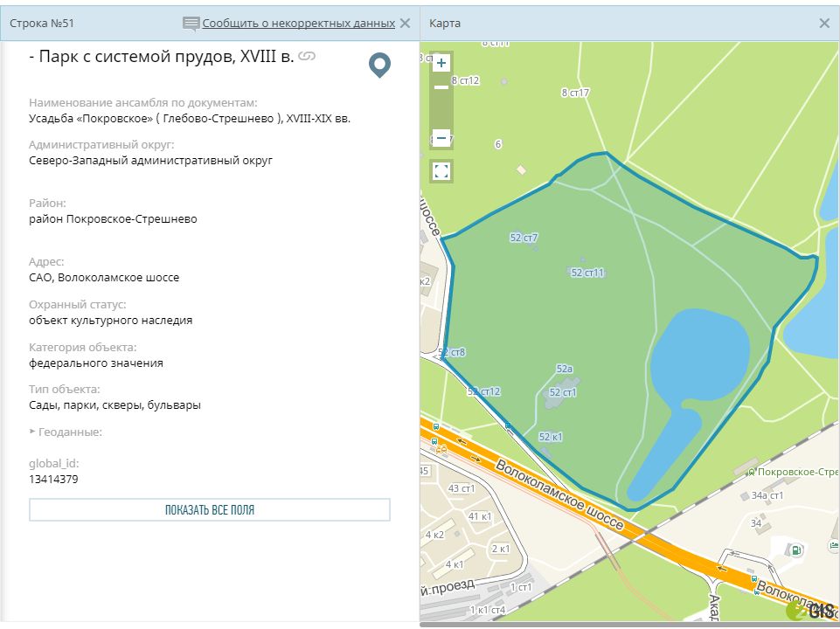The image size is (840, 629).
Task: Zoom out the map with minus button
Action: (x=441, y=138)
